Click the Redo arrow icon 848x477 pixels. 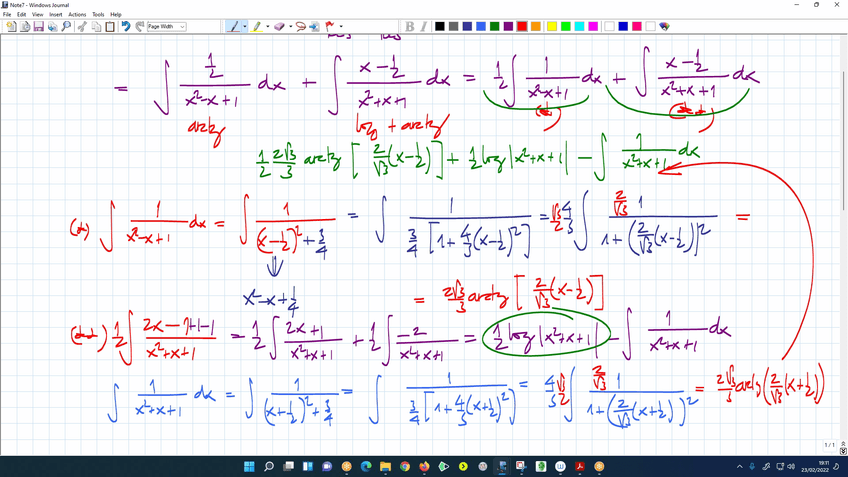(140, 26)
